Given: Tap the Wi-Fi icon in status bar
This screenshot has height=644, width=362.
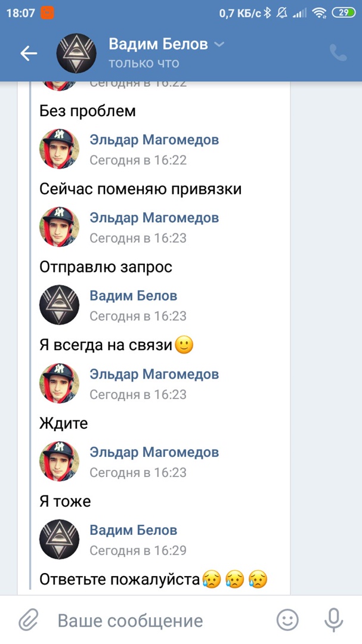Looking at the screenshot, I should pos(320,12).
